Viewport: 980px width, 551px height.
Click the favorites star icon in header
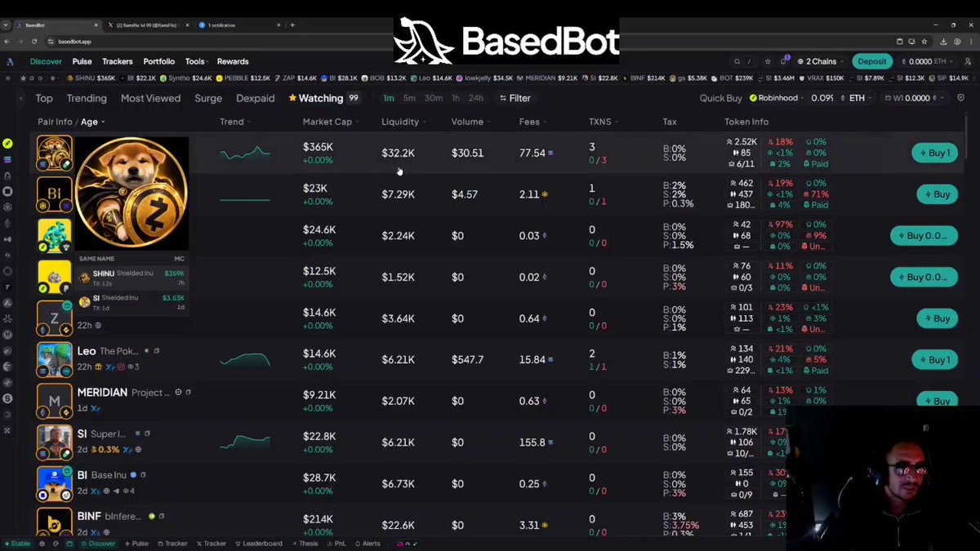click(x=768, y=61)
